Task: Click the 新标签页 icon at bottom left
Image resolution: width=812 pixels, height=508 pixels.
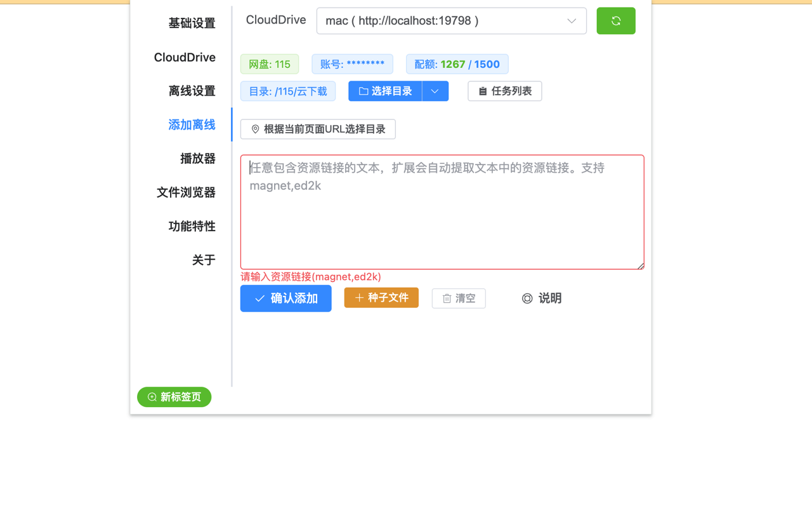Action: [x=151, y=397]
